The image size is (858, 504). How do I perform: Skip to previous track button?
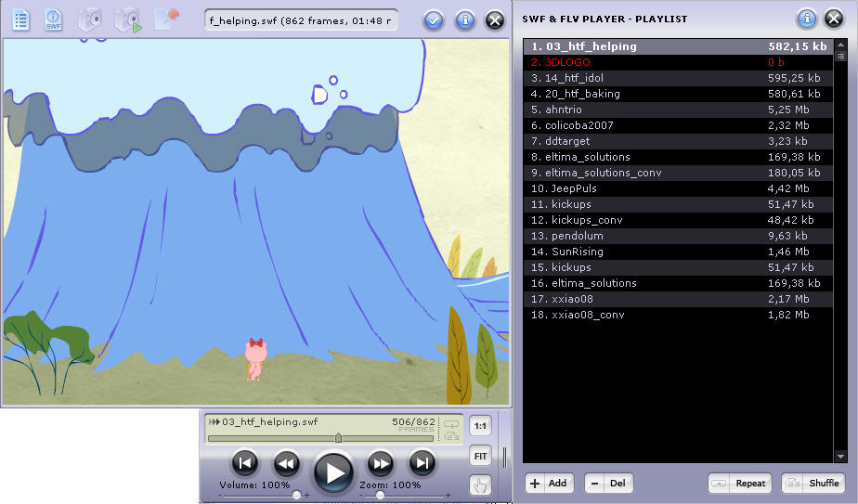click(244, 463)
